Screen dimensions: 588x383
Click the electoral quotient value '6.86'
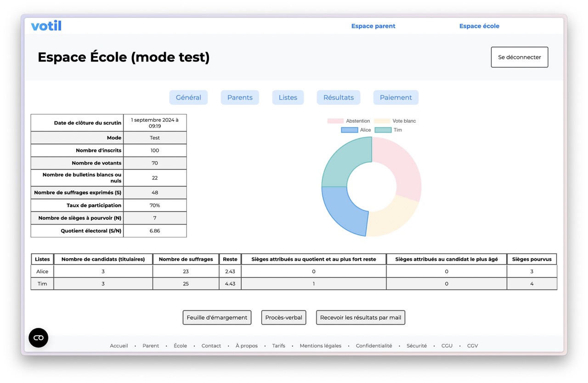(155, 231)
